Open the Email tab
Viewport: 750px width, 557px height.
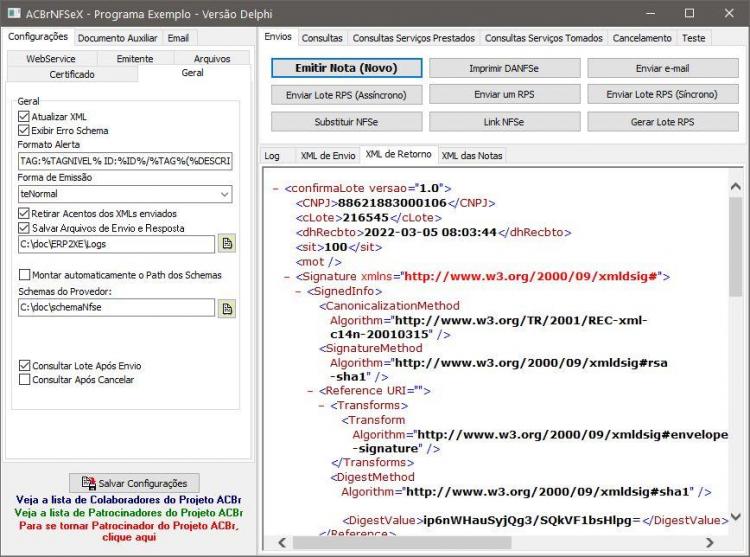coord(178,38)
